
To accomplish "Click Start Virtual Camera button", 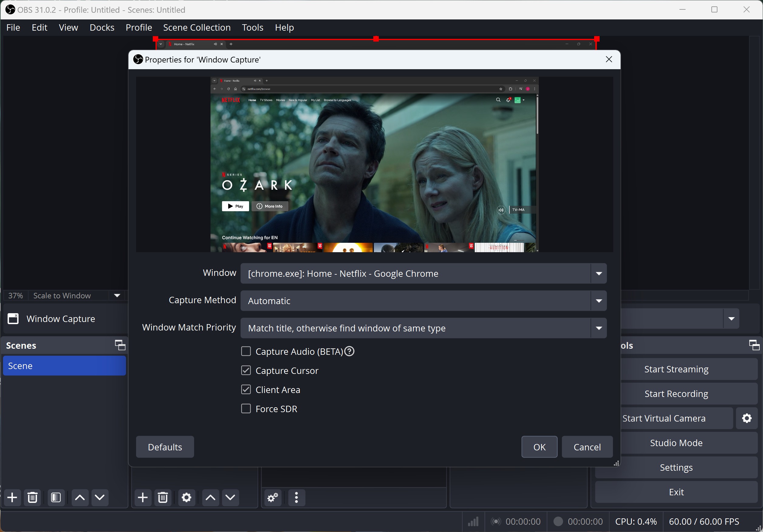I will (x=676, y=418).
